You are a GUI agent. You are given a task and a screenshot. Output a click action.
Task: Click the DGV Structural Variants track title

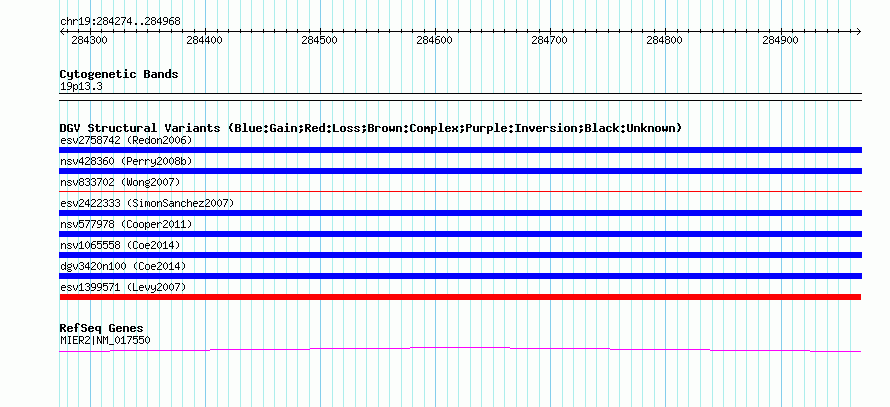click(371, 128)
